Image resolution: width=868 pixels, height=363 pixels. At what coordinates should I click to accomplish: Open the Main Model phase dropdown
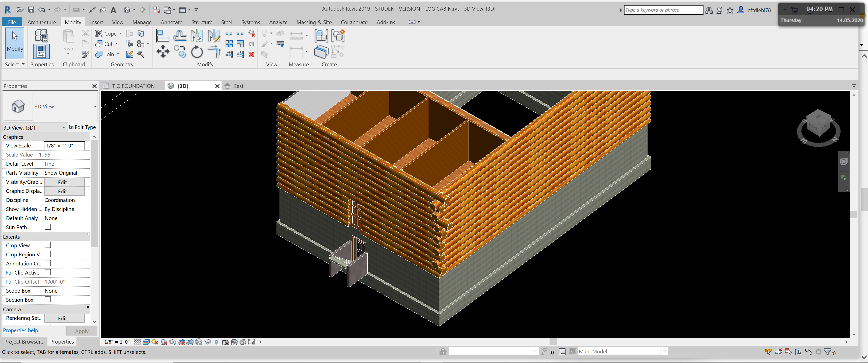pos(664,351)
